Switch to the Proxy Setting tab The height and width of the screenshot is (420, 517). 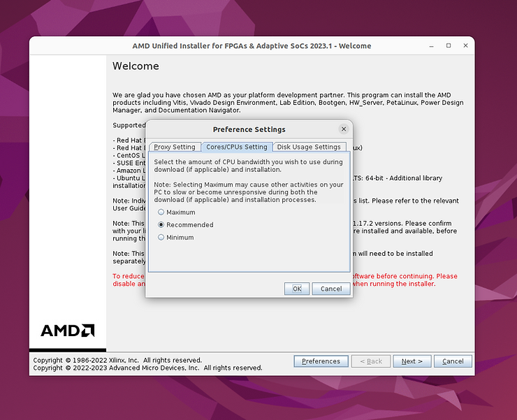tap(175, 147)
